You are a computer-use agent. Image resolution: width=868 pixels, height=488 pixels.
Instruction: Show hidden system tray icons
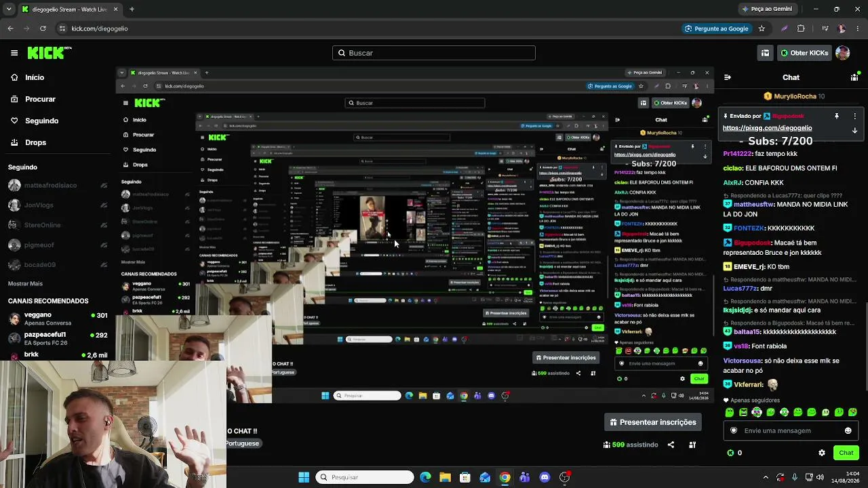click(x=766, y=477)
